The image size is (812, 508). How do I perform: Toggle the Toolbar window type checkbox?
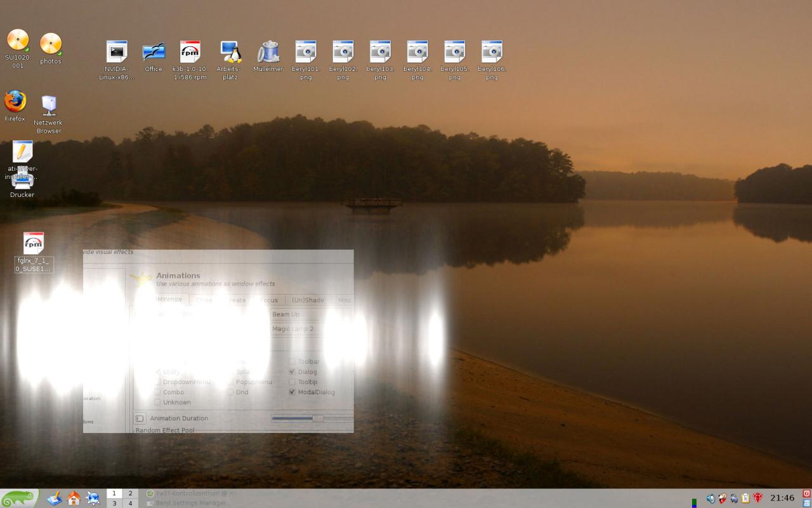click(x=292, y=362)
